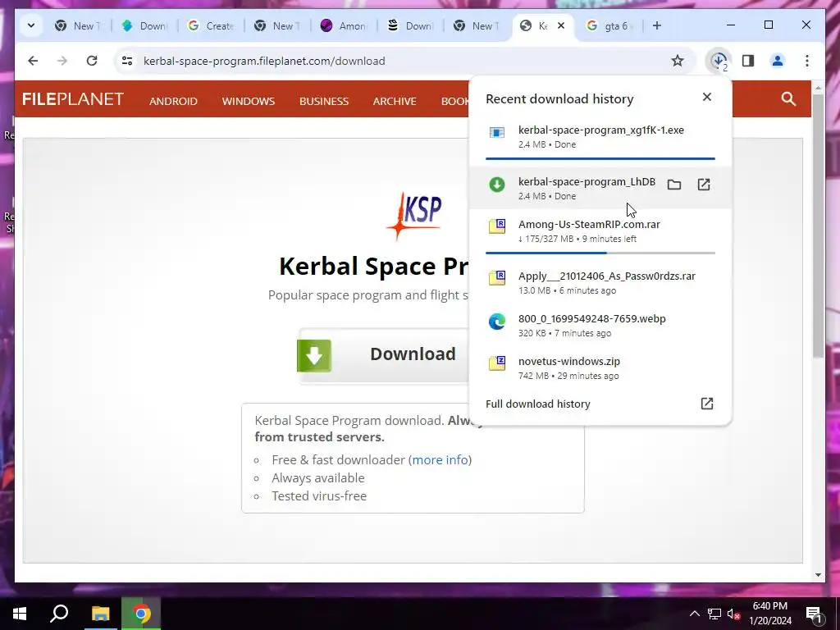The height and width of the screenshot is (630, 840).
Task: Open the taskbar clock and date
Action: point(769,614)
